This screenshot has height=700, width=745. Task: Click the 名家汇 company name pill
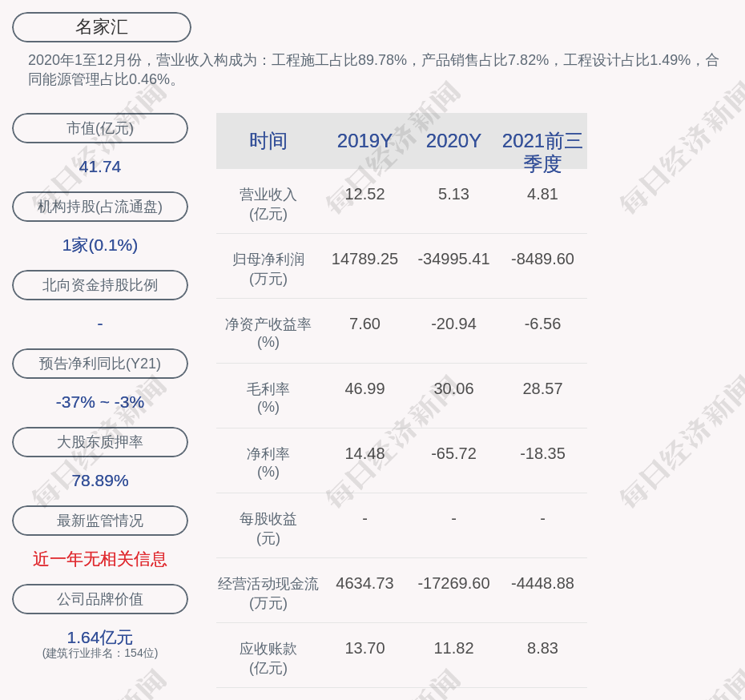tap(102, 27)
